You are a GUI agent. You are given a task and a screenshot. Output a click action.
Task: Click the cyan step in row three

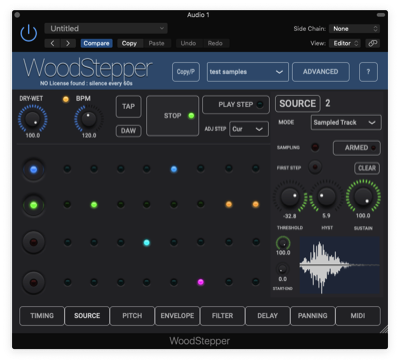pyautogui.click(x=146, y=243)
